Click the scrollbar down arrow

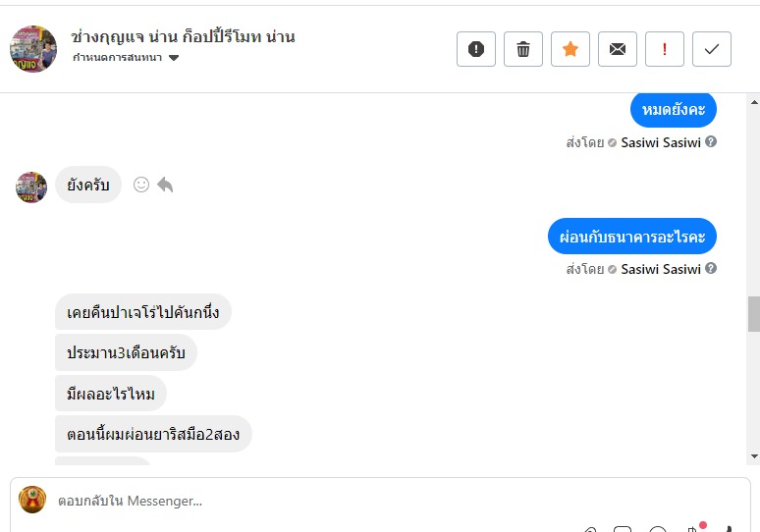tap(753, 456)
